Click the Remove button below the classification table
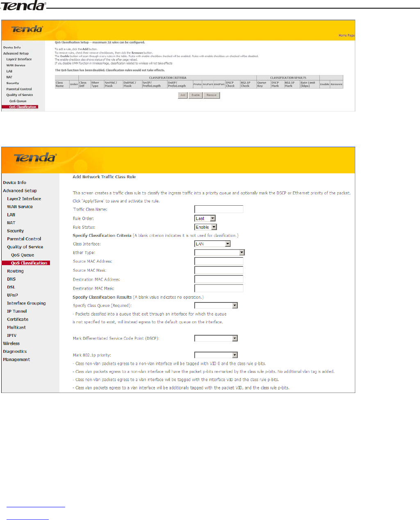This screenshot has height=520, width=420. click(211, 95)
